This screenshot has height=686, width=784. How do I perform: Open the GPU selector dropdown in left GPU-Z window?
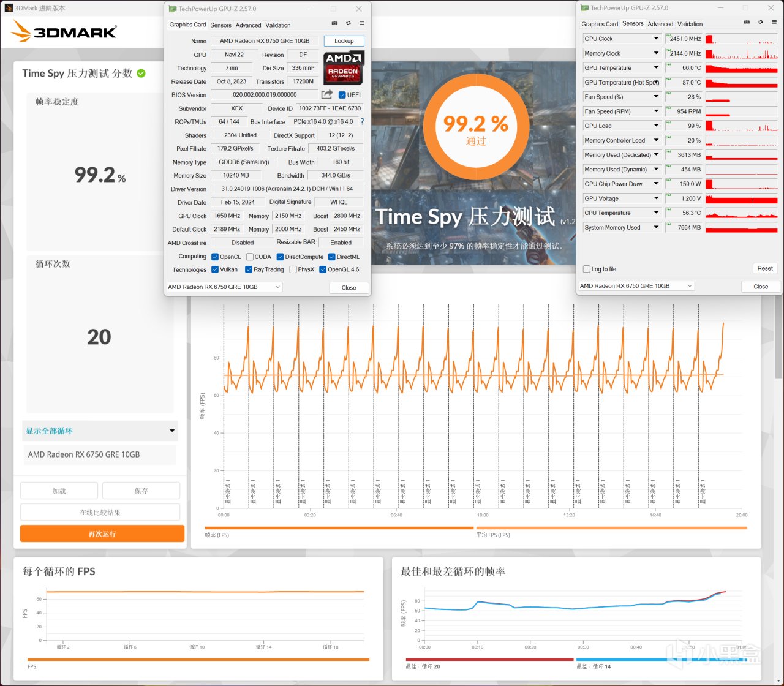point(224,287)
